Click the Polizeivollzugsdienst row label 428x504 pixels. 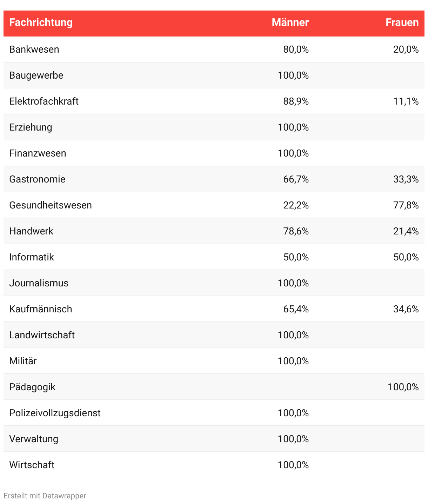55,413
